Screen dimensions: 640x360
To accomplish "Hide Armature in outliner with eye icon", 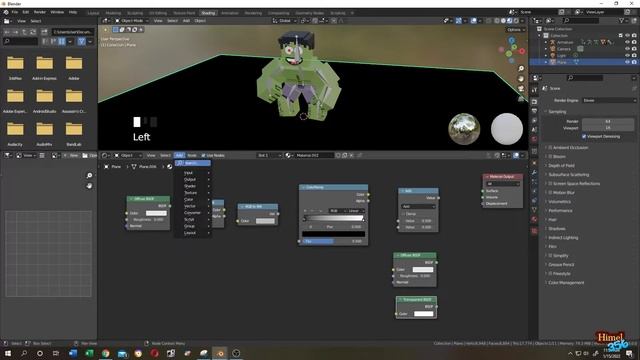I will pyautogui.click(x=627, y=42).
